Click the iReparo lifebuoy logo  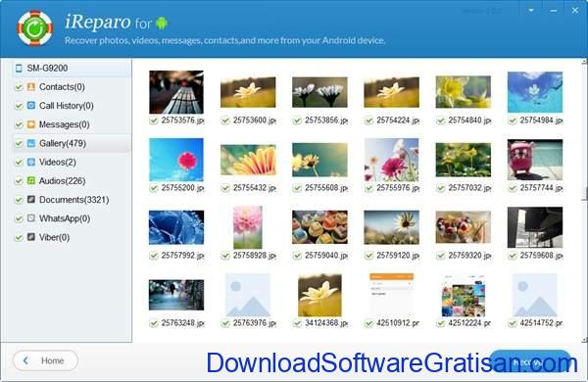tap(35, 28)
